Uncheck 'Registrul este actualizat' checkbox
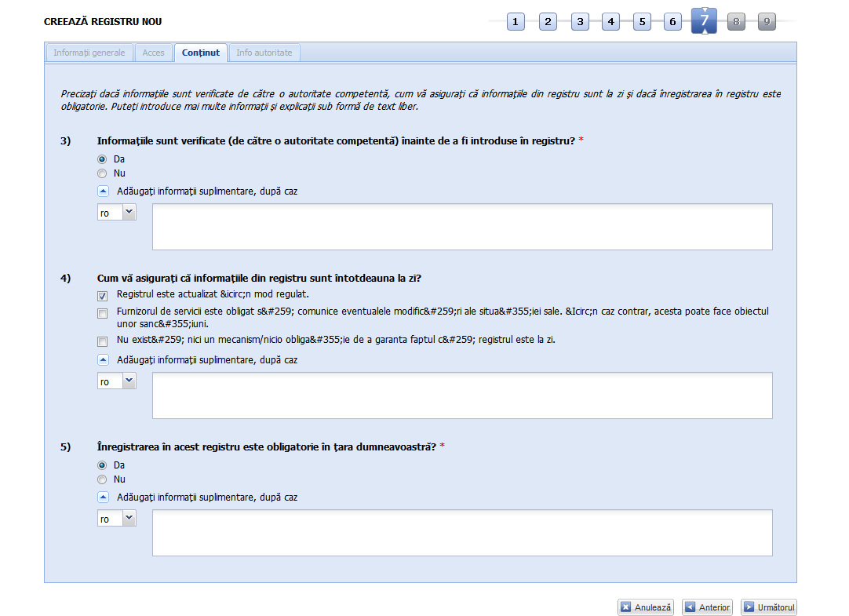The image size is (849, 616). click(x=103, y=296)
